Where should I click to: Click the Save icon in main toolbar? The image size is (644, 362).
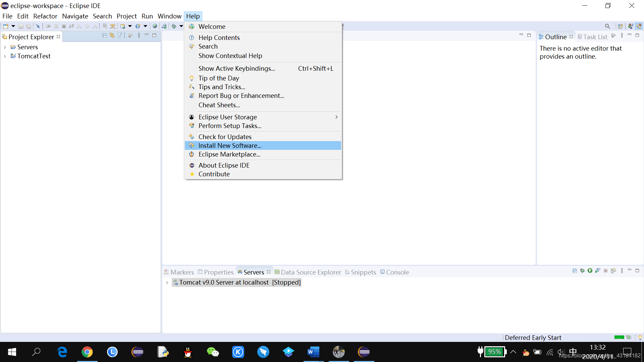21,26
